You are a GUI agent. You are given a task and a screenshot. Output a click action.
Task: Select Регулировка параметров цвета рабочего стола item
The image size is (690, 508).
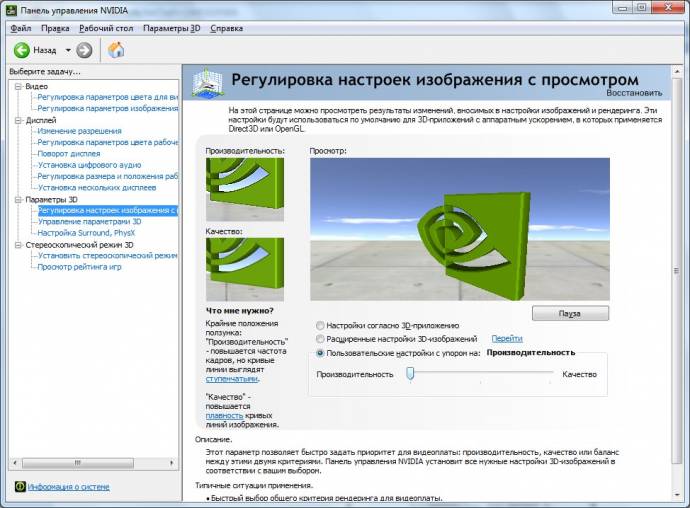[108, 142]
